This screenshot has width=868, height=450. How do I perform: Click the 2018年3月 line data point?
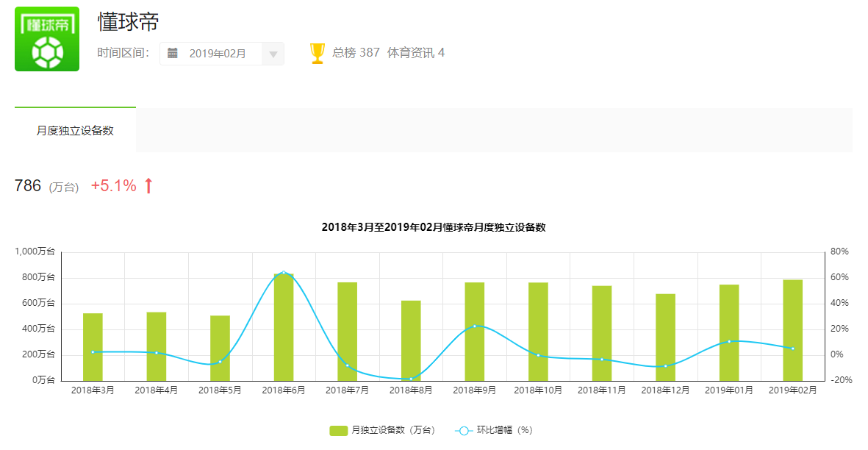pyautogui.click(x=93, y=352)
